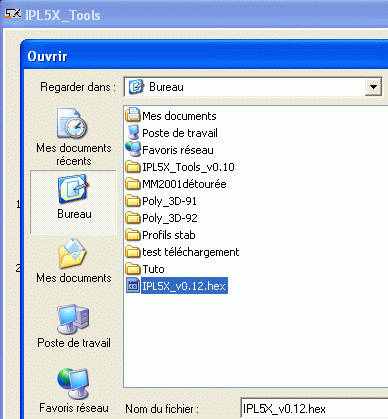The image size is (388, 419).
Task: Select the IPL5X_Tools_v0.10 folder name
Action: [188, 167]
